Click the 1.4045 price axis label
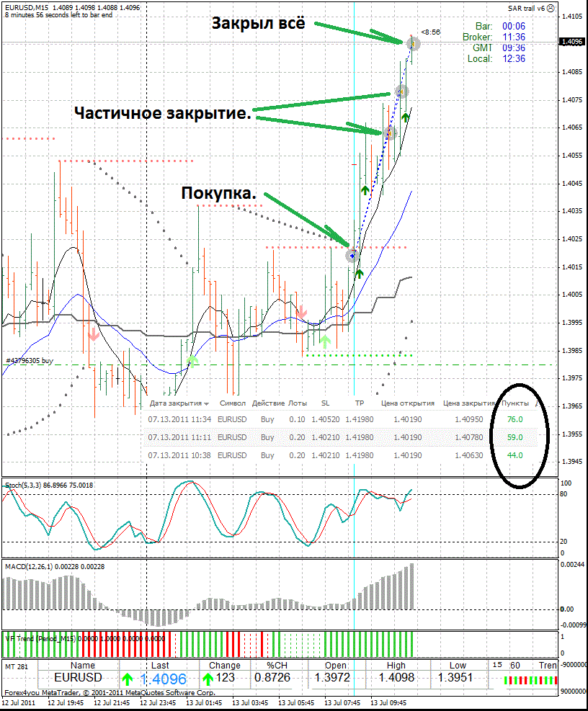This screenshot has width=588, height=711. [x=572, y=183]
